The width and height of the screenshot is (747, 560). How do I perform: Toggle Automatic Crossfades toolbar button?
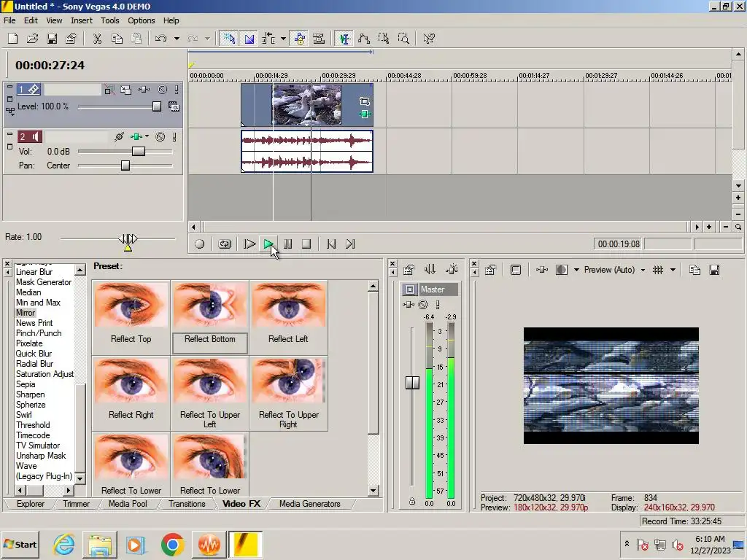249,39
